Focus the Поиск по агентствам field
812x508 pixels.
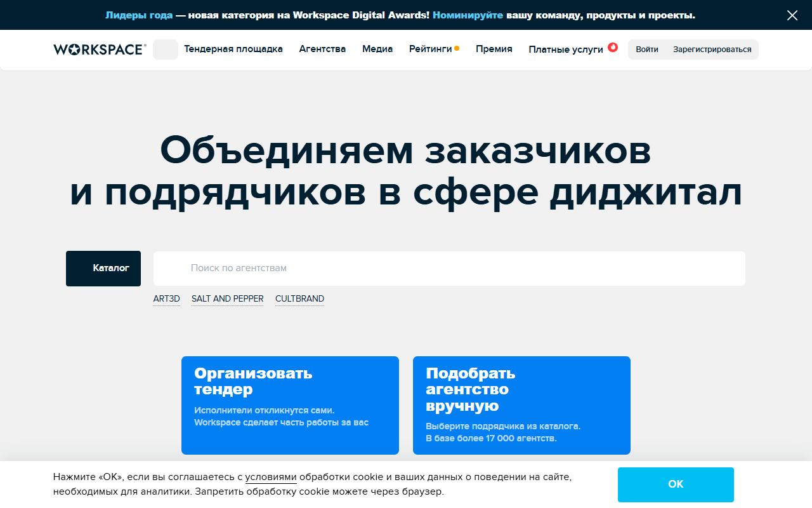tap(449, 269)
